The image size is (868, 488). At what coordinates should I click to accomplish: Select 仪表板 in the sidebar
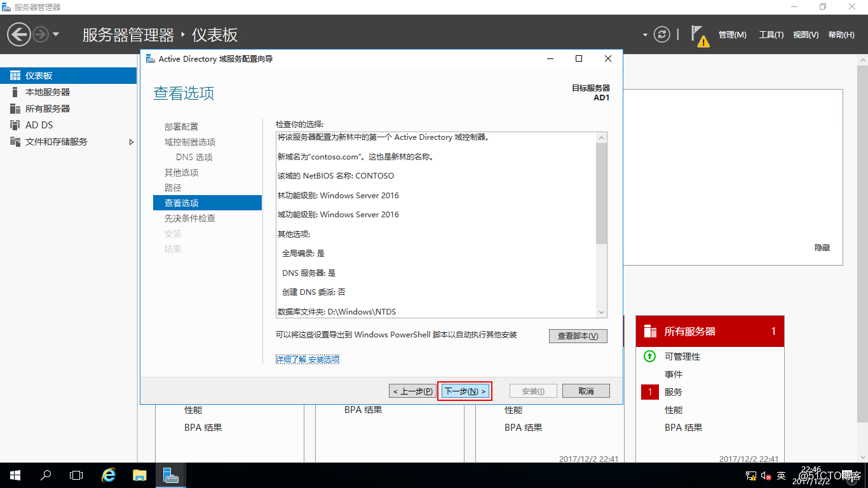tap(68, 76)
